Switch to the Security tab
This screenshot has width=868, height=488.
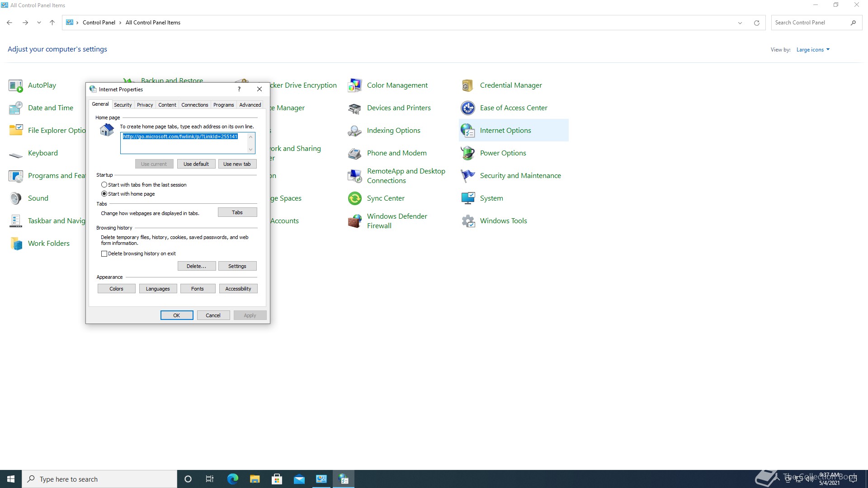click(x=123, y=105)
